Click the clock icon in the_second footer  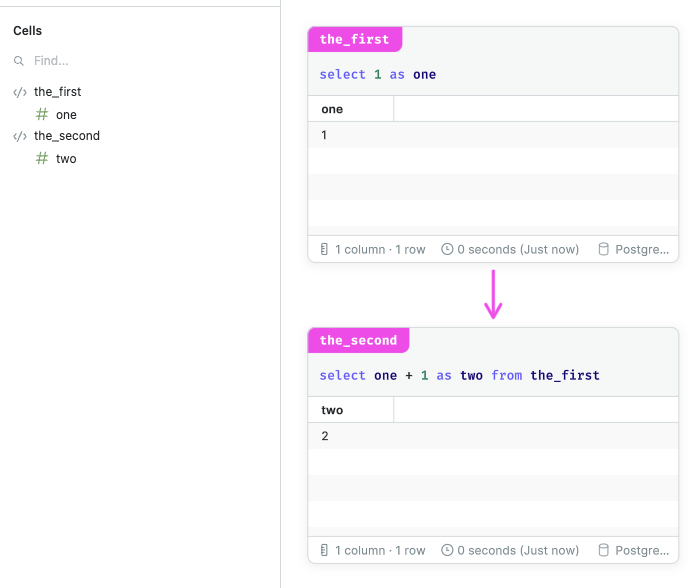click(x=447, y=550)
